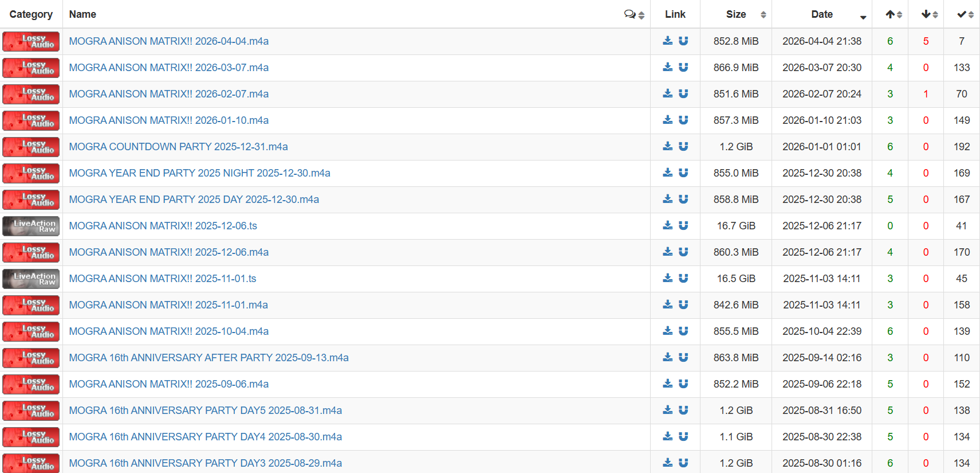Click the Category column header
This screenshot has height=473, width=980.
point(31,14)
